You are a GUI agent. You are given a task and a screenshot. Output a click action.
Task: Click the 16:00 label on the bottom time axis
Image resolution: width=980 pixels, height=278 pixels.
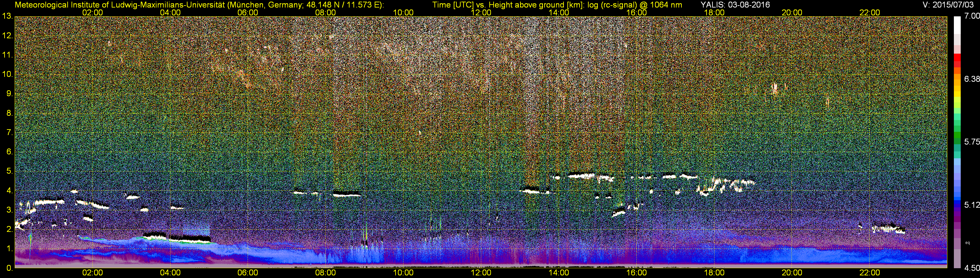coord(636,273)
